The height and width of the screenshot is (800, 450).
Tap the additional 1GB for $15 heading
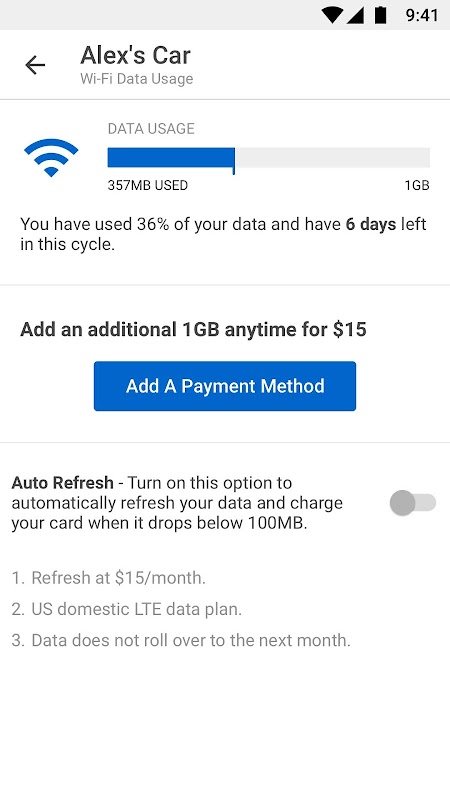coord(193,330)
